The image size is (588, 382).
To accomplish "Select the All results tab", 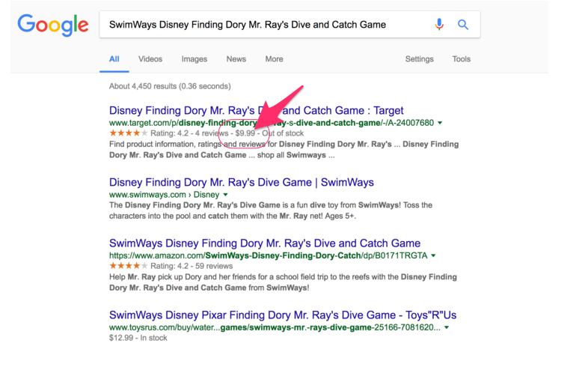I will coord(114,59).
